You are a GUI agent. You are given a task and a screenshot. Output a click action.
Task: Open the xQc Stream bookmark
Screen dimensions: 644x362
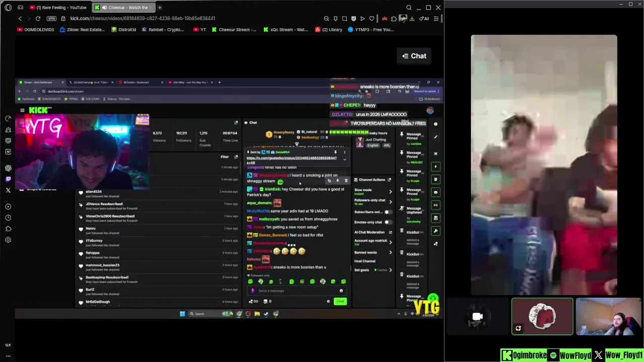[285, 30]
